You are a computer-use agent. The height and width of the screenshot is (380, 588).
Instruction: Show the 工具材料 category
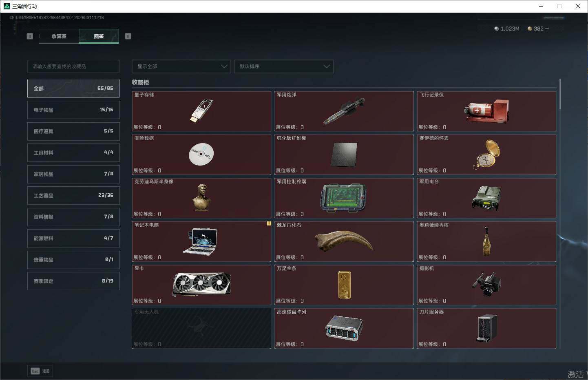tap(73, 152)
